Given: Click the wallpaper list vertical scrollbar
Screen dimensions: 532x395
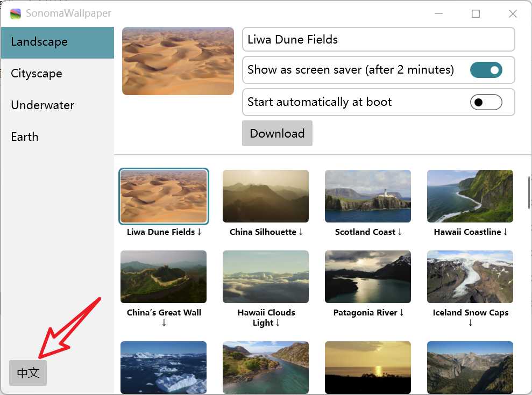Looking at the screenshot, I should point(529,192).
